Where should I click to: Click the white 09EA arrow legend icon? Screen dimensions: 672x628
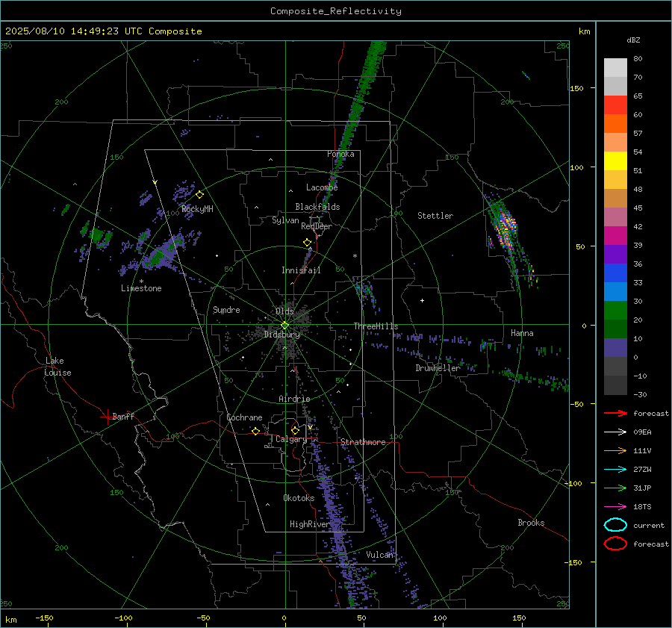coord(615,432)
